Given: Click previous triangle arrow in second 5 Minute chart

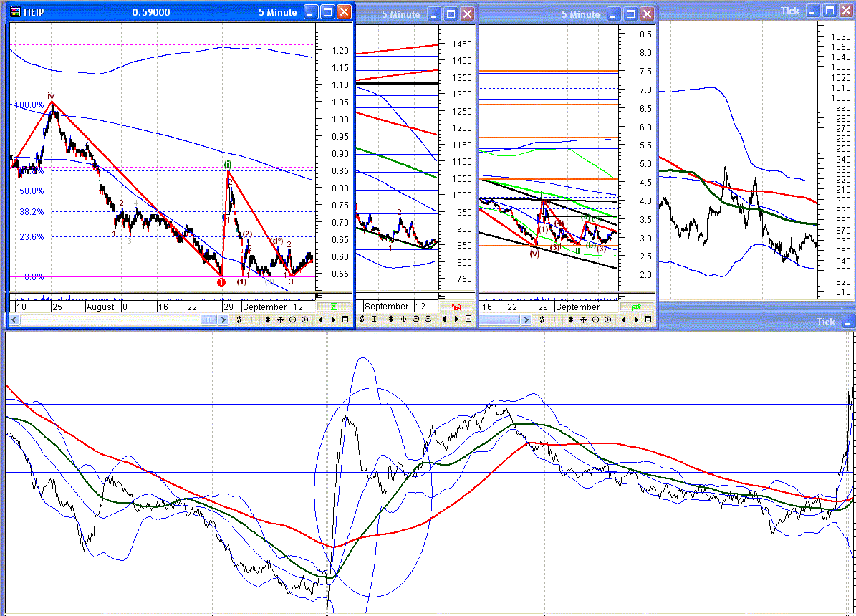Looking at the screenshot, I should 444,319.
